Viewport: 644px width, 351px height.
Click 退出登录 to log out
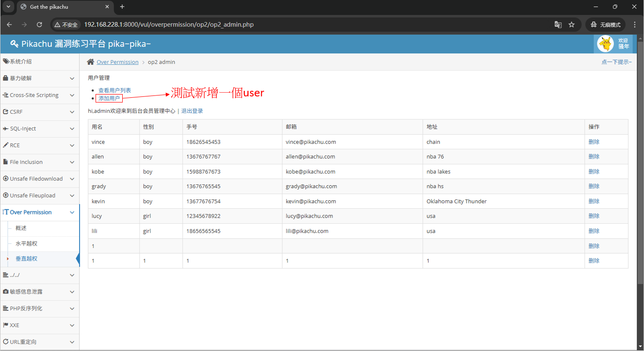tap(192, 111)
